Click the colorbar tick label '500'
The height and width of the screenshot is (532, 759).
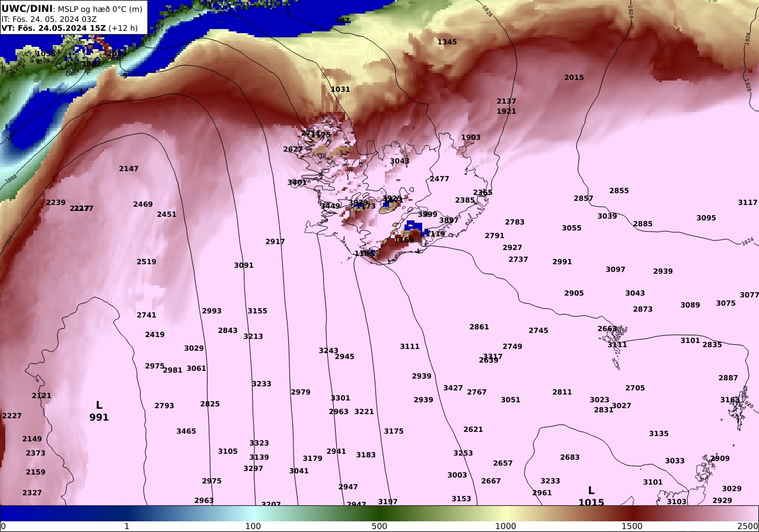[x=379, y=526]
